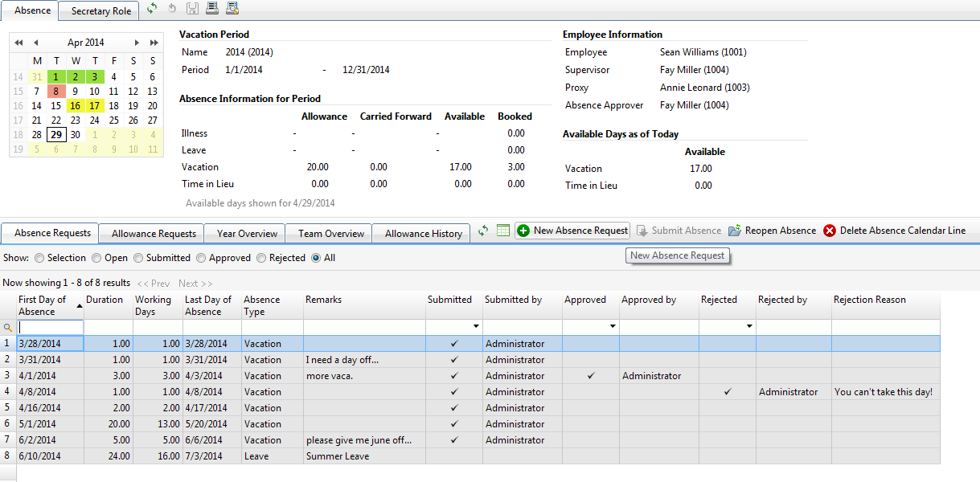Click the New Absence Request button
980x482 pixels.
[x=572, y=231]
